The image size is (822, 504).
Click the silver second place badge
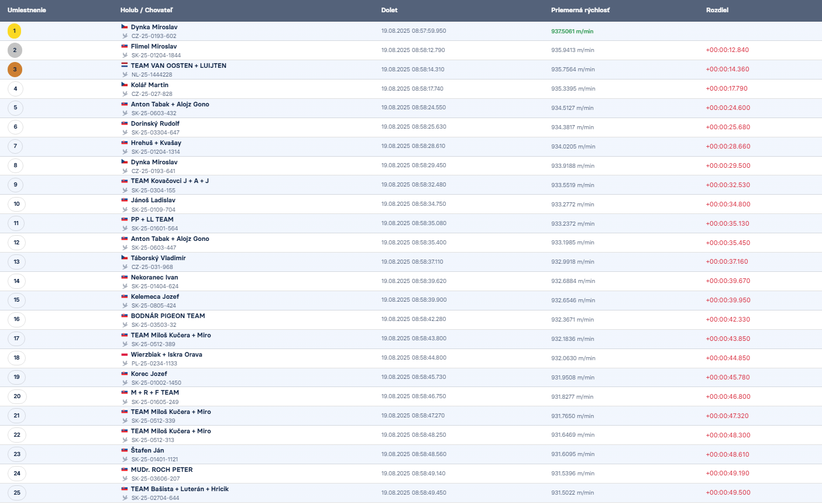[x=15, y=50]
